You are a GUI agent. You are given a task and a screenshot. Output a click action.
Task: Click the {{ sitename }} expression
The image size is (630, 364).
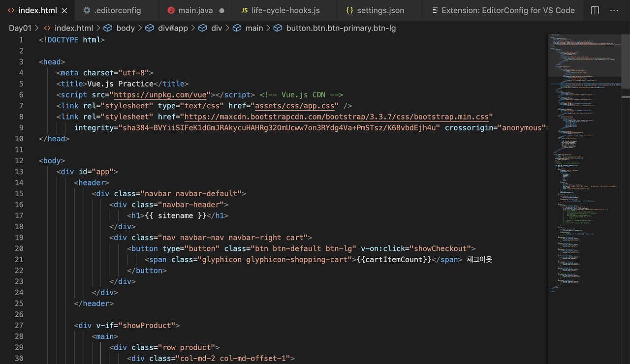(x=176, y=216)
